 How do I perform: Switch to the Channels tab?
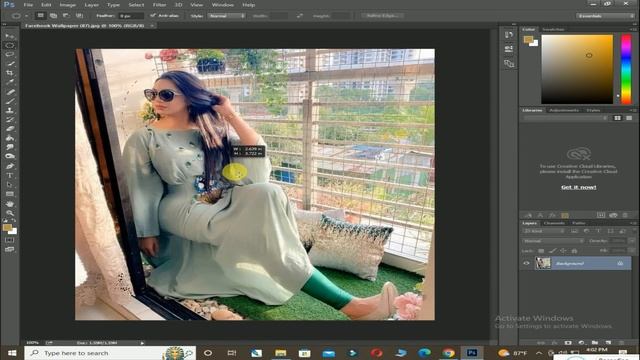click(x=554, y=223)
